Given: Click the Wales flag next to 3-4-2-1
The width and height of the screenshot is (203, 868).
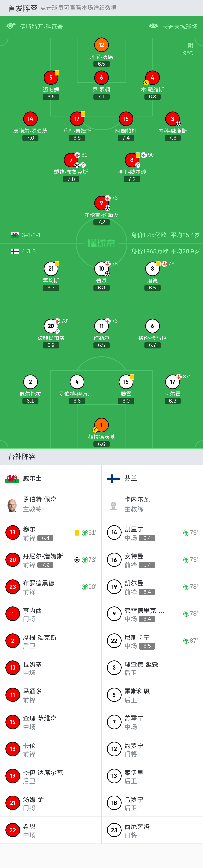Looking at the screenshot, I should 15,235.
